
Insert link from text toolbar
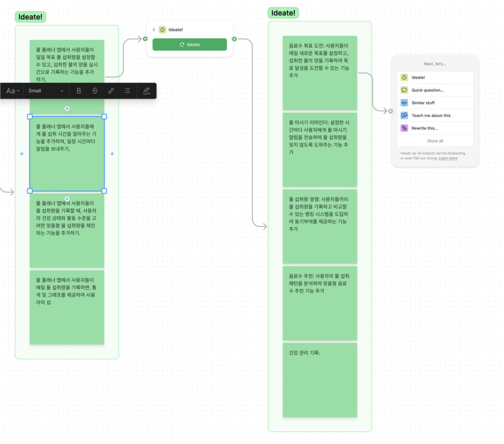111,91
